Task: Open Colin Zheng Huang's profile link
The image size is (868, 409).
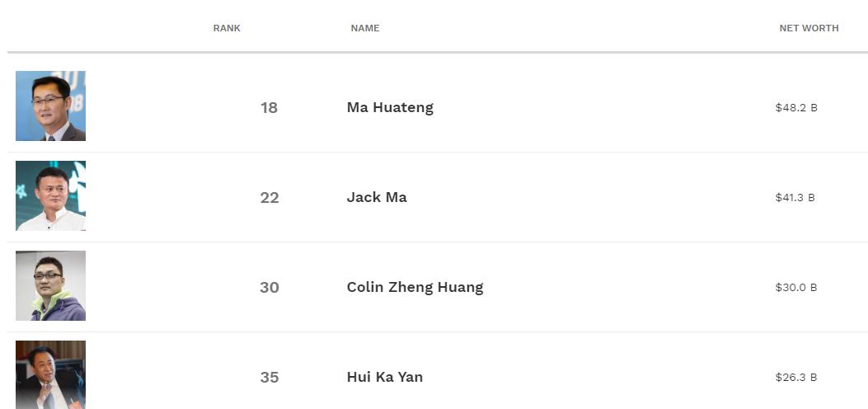Action: click(415, 287)
